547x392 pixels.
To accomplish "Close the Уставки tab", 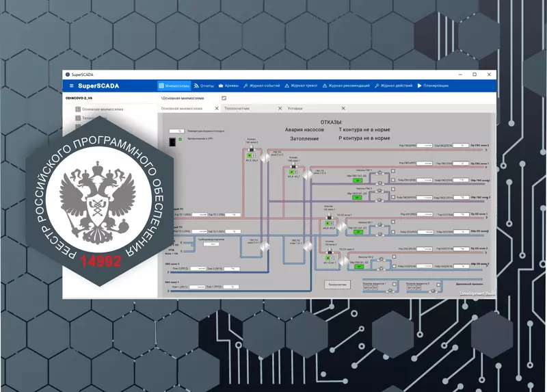I will coord(343,109).
